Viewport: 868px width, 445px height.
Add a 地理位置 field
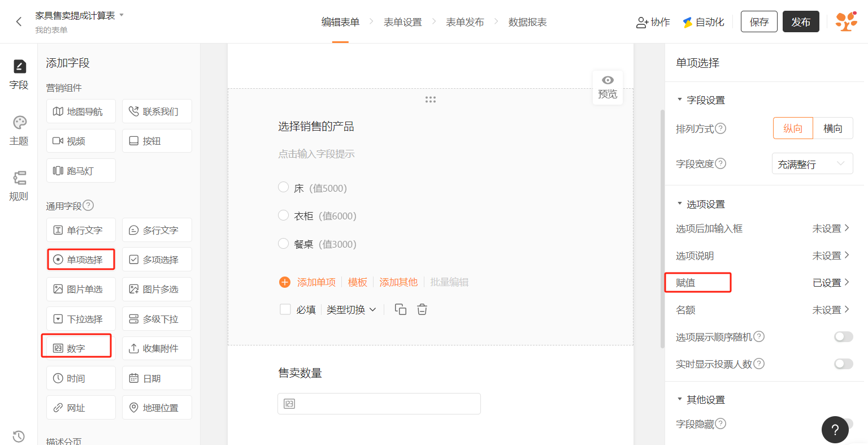pos(157,408)
